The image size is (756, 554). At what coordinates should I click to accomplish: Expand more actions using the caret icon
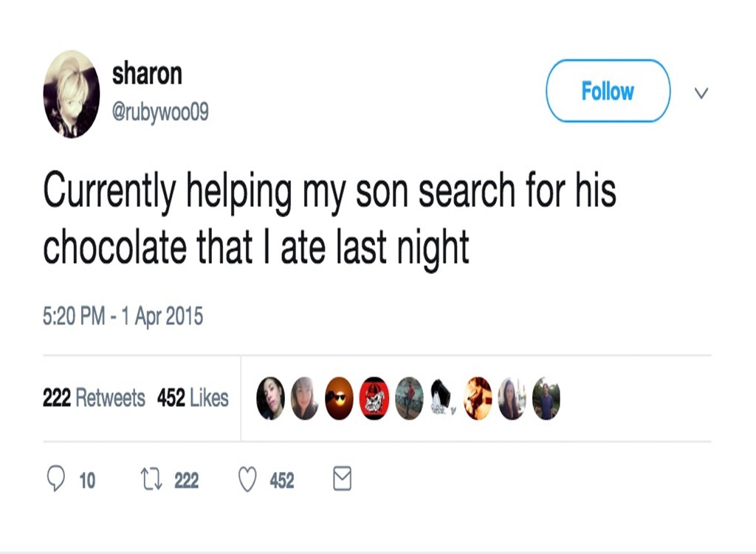[x=700, y=93]
